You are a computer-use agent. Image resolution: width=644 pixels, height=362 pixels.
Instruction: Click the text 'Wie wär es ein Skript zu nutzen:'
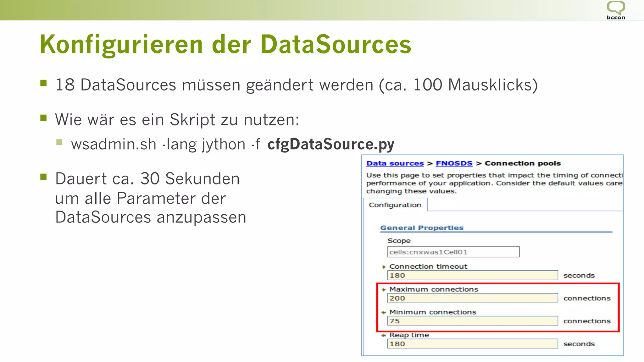point(177,120)
